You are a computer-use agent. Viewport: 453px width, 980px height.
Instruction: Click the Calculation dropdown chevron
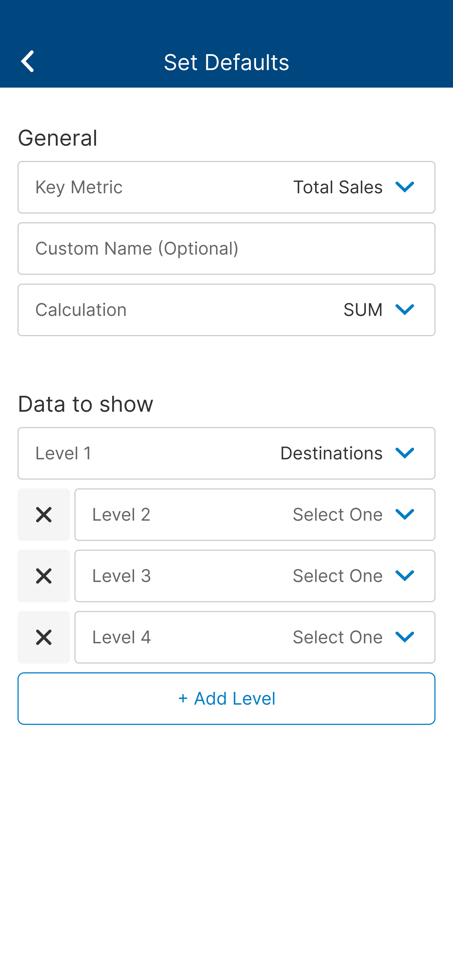pos(404,310)
